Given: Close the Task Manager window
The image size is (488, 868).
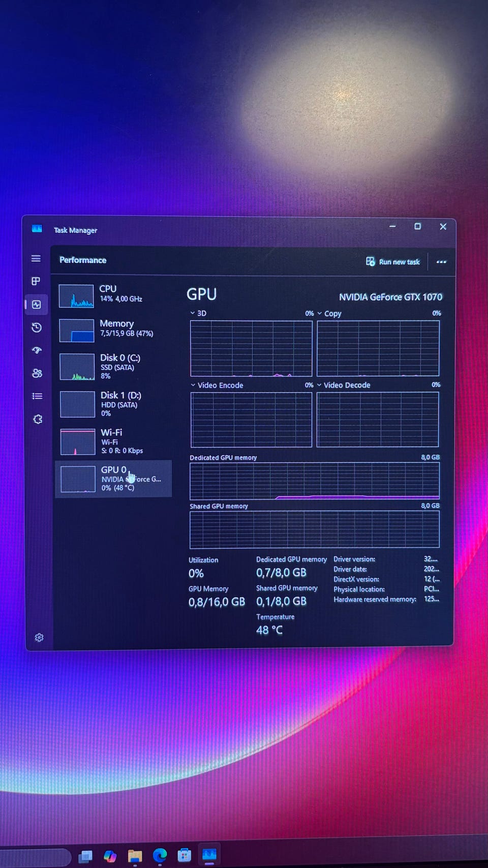Looking at the screenshot, I should tap(443, 227).
